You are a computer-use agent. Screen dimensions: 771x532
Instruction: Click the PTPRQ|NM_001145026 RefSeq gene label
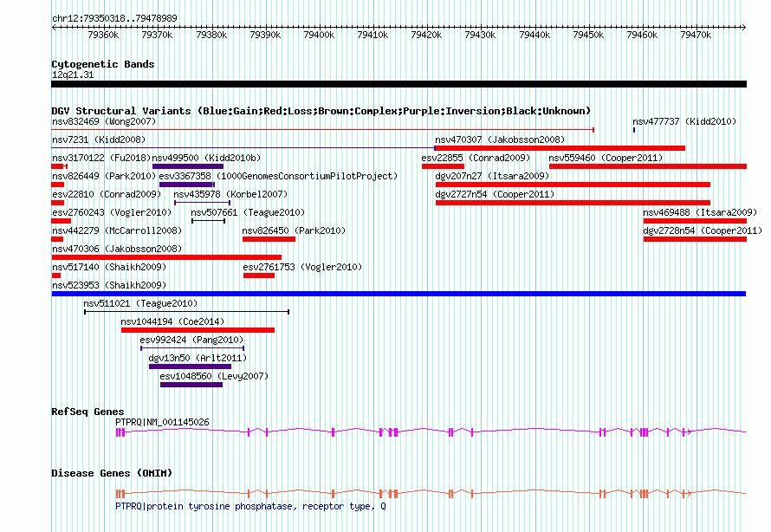(x=162, y=422)
